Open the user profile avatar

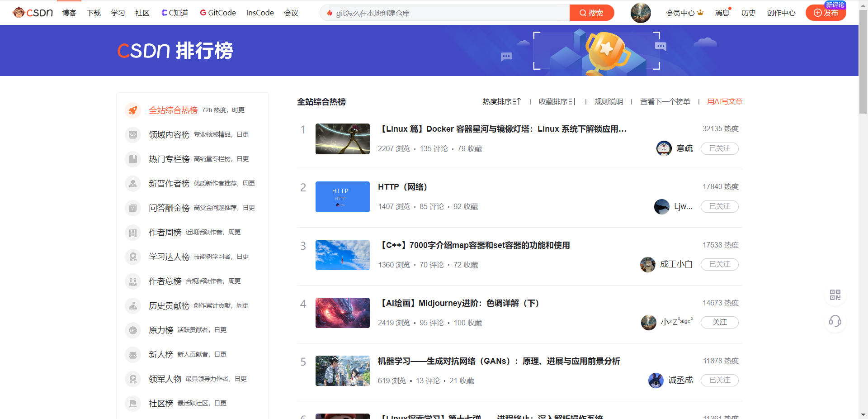coord(641,13)
